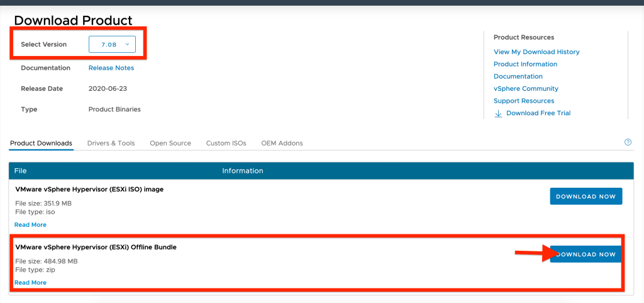Open Documentation under Product Resources
Image resolution: width=644 pixels, height=303 pixels.
[x=518, y=76]
